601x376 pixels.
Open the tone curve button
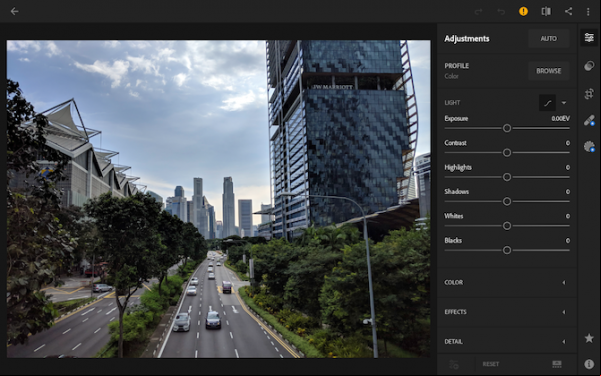(x=547, y=103)
